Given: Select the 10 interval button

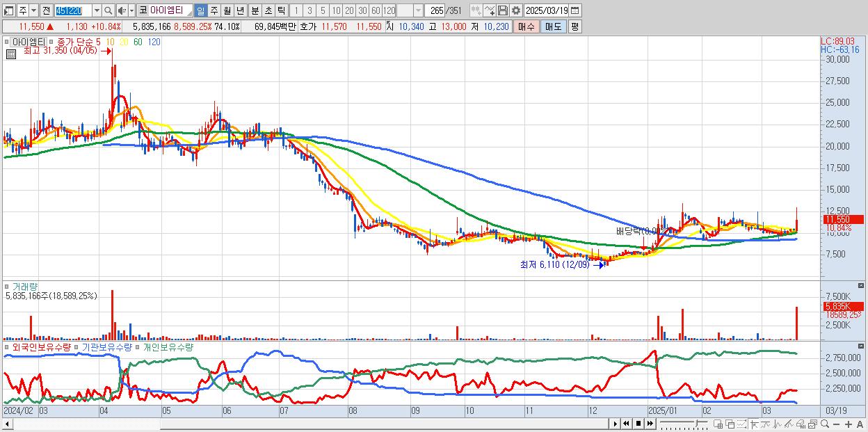Looking at the screenshot, I should tap(336, 10).
